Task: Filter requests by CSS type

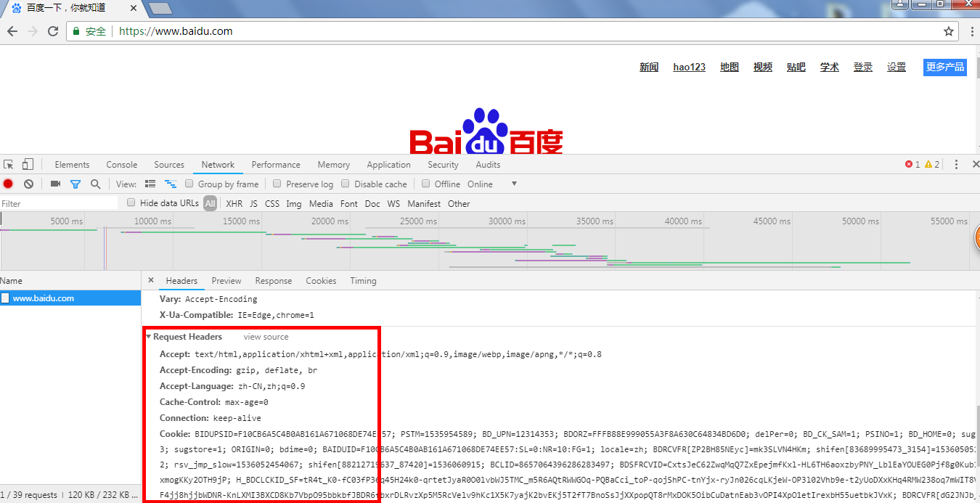Action: click(272, 204)
